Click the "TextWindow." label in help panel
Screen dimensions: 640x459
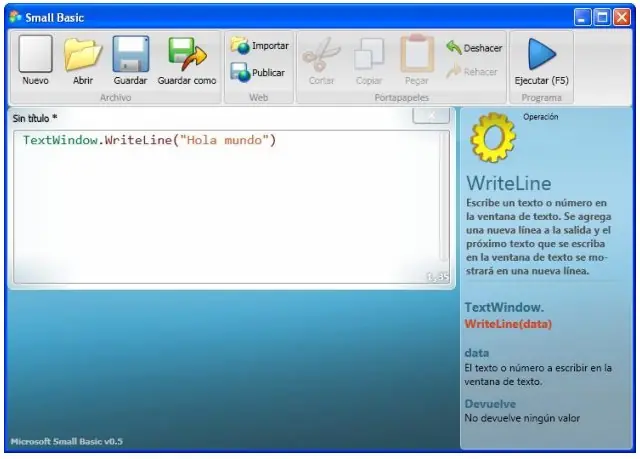coord(504,307)
